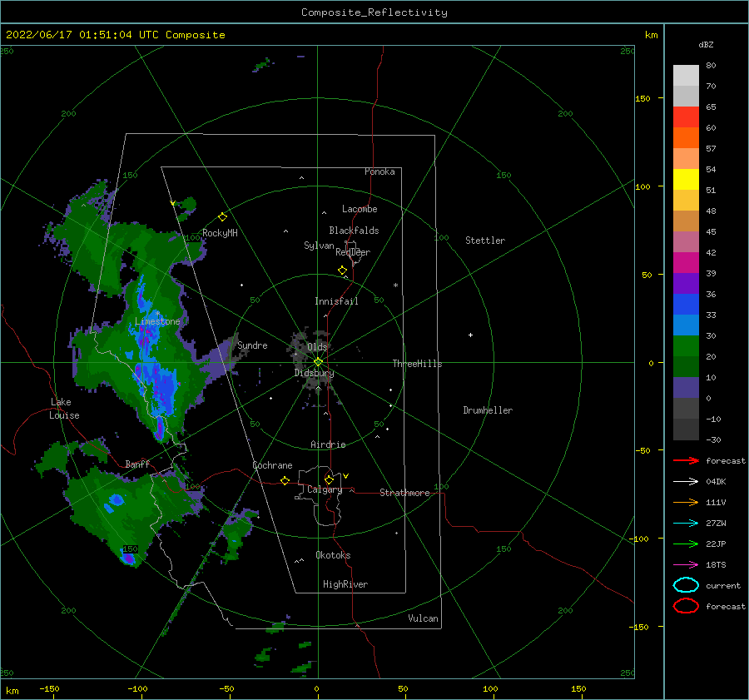Click the yellow radar-center diamond near Olds

coord(318,362)
